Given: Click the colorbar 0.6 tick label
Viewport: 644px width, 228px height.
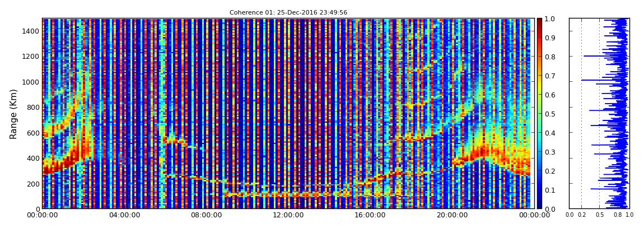Looking at the screenshot, I should [x=550, y=95].
